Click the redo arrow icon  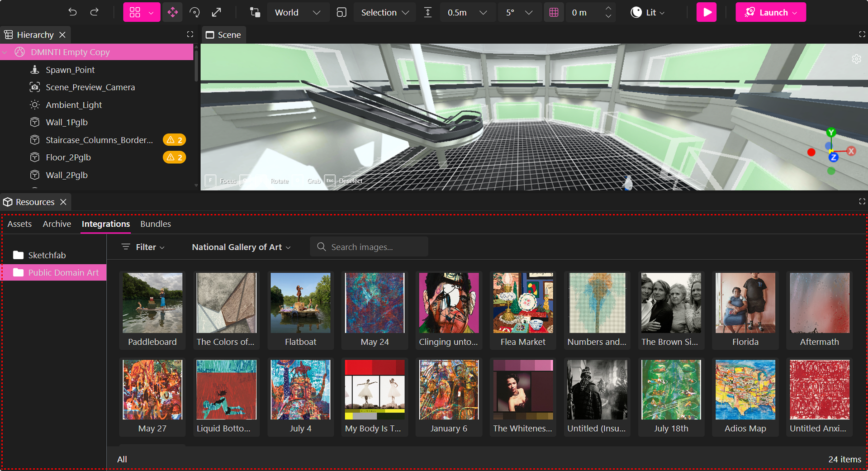[x=94, y=12]
